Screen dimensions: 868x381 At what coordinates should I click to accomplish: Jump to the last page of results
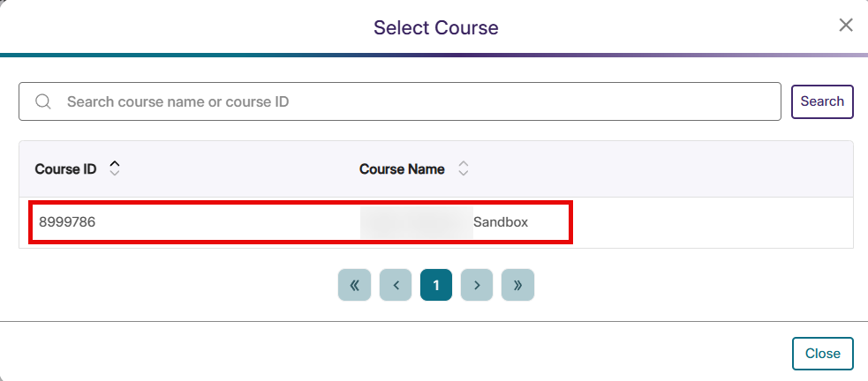517,285
